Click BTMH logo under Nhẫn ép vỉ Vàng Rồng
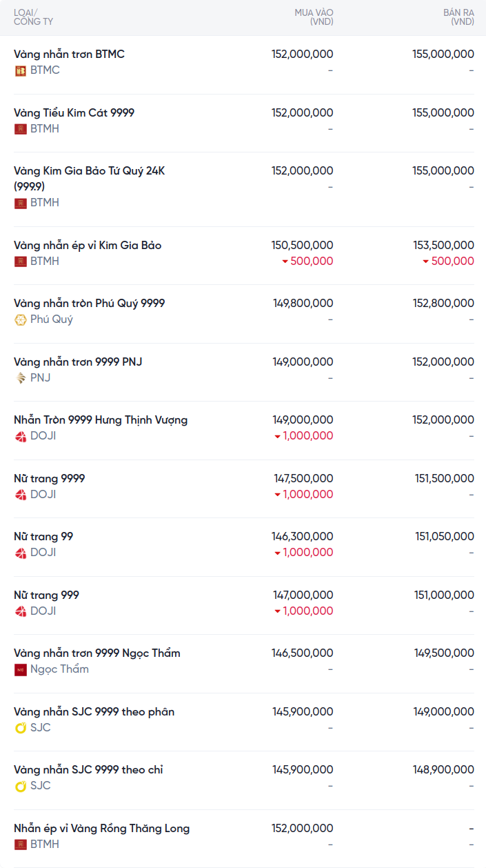Viewport: 486px width, 868px height. click(21, 845)
